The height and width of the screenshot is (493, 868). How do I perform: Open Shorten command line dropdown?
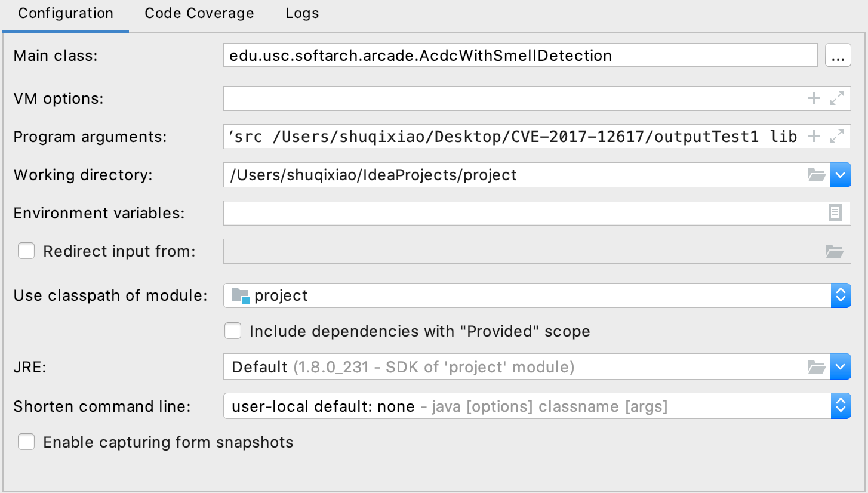pos(841,406)
